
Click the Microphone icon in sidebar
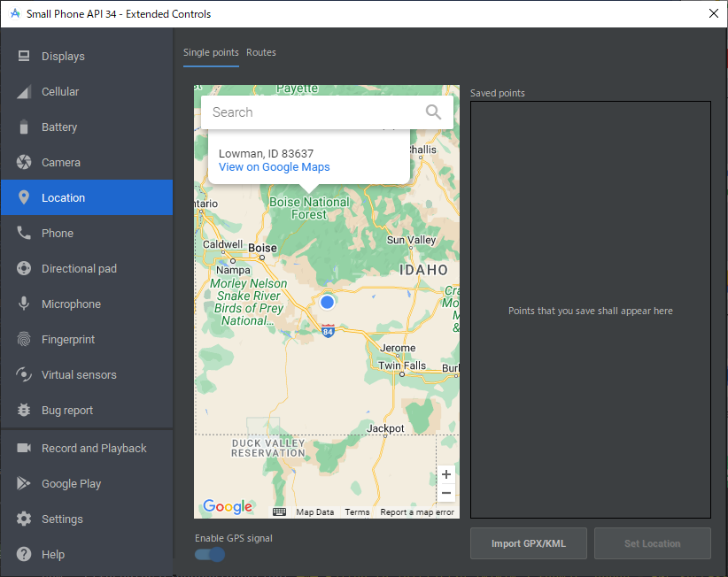24,304
